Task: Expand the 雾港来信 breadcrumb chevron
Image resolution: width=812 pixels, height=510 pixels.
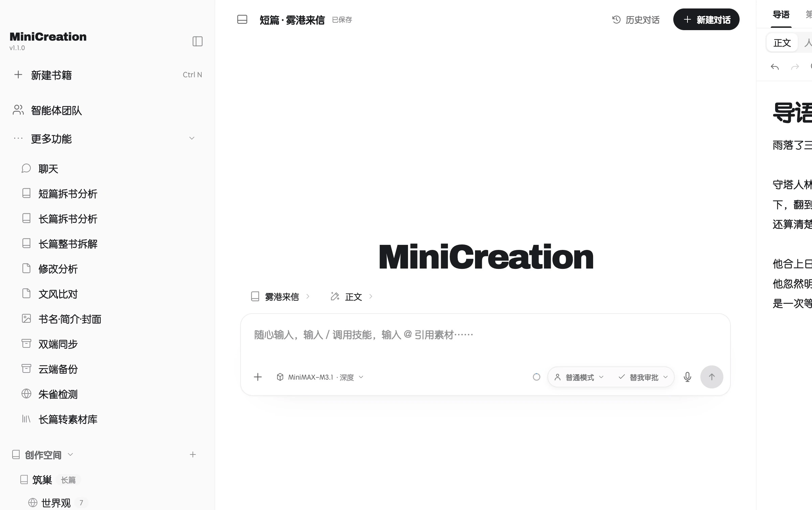Action: (308, 296)
